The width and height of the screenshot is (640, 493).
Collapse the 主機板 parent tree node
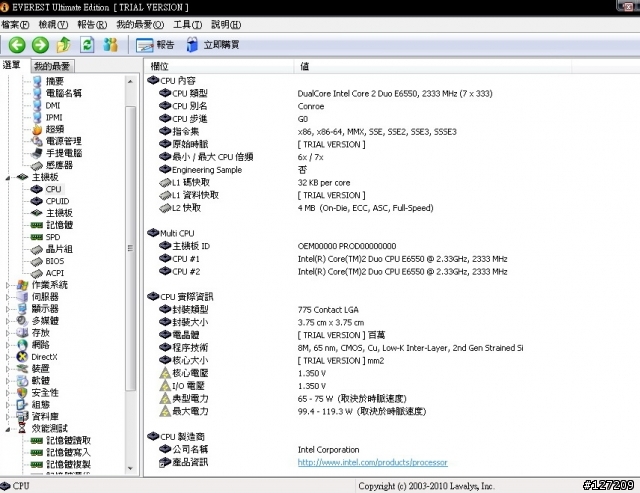click(x=8, y=178)
